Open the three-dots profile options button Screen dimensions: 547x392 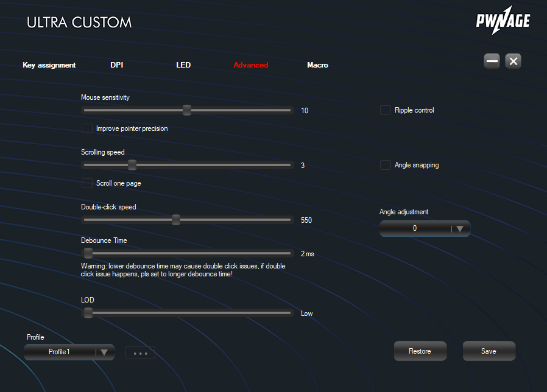click(140, 352)
